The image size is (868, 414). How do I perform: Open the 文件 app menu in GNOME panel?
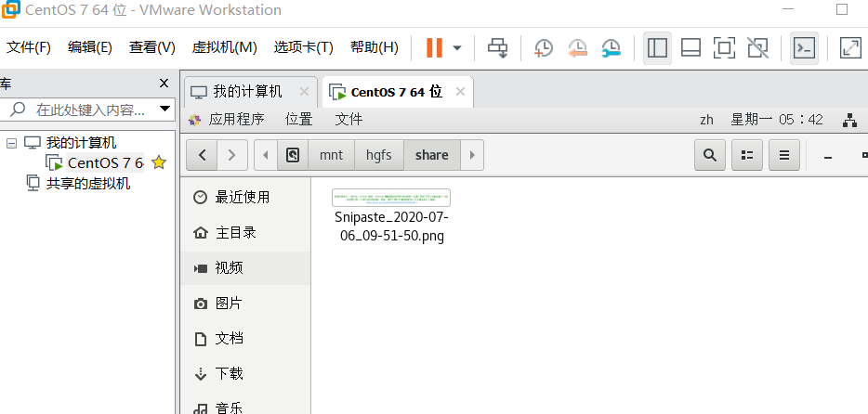tap(349, 120)
